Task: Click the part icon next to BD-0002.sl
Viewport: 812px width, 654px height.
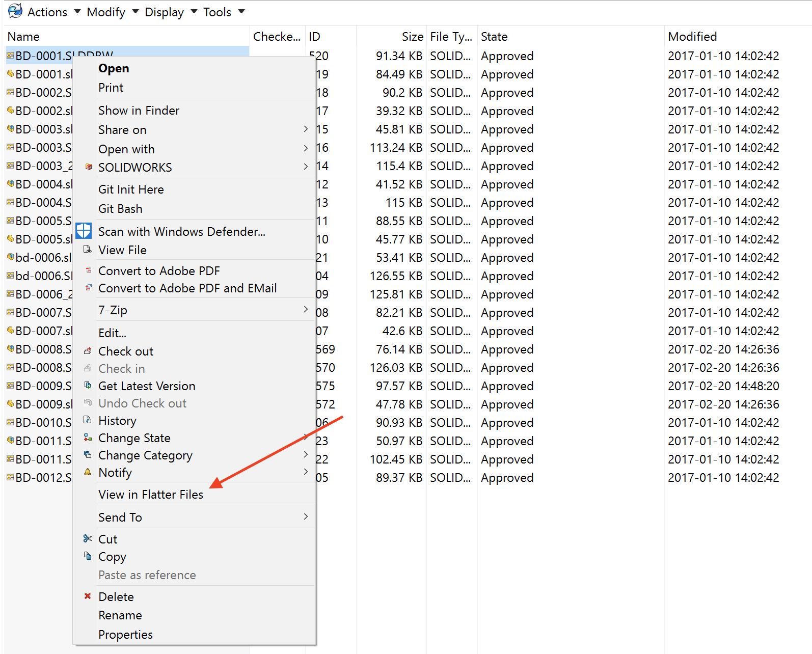Action: (x=10, y=110)
